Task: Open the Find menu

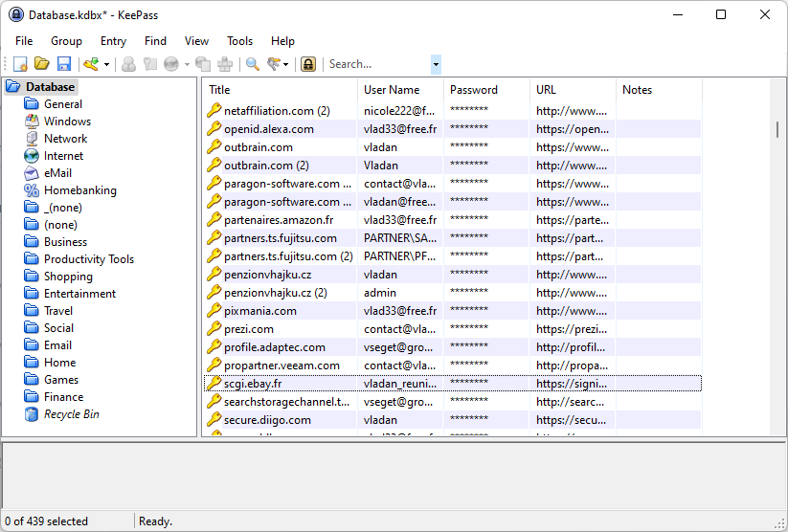Action: (155, 41)
